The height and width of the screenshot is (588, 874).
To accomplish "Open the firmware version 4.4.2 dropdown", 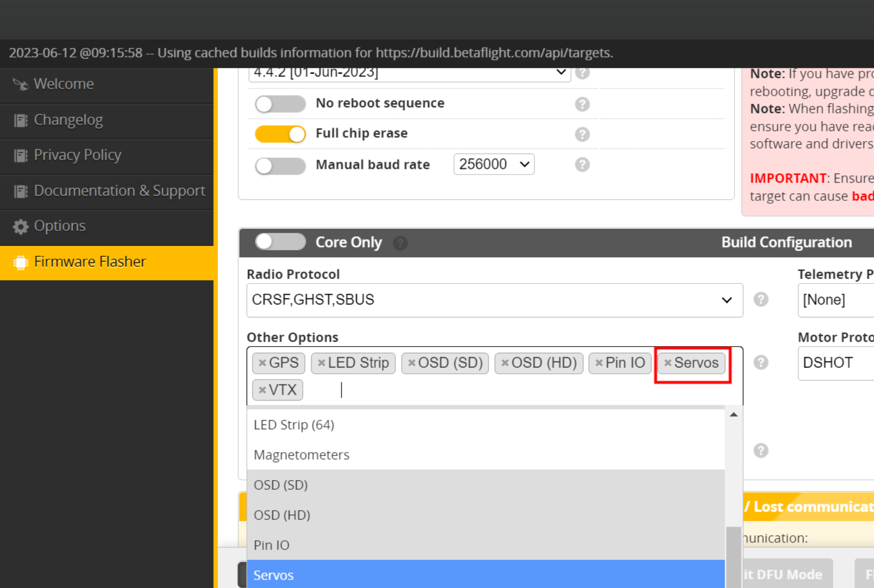I will (x=410, y=74).
